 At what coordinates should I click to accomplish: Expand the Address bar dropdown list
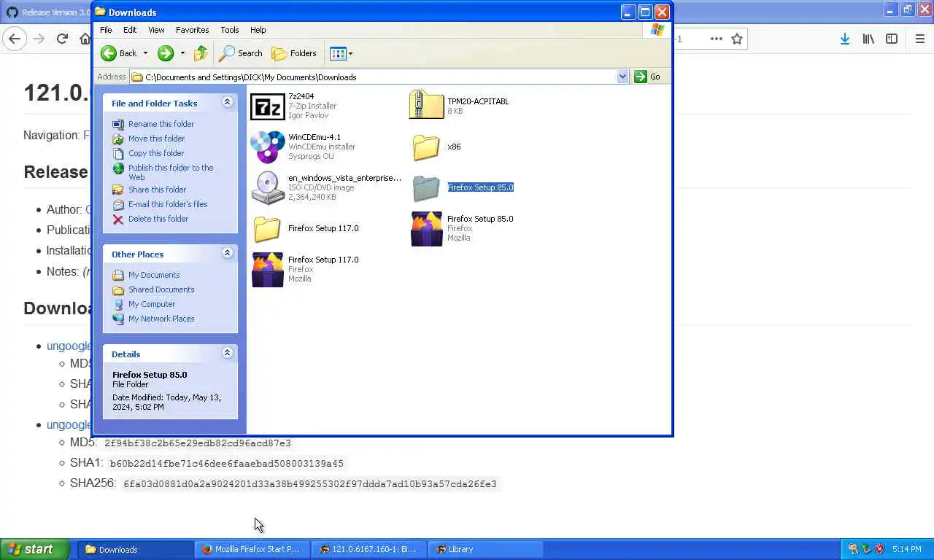pyautogui.click(x=622, y=77)
